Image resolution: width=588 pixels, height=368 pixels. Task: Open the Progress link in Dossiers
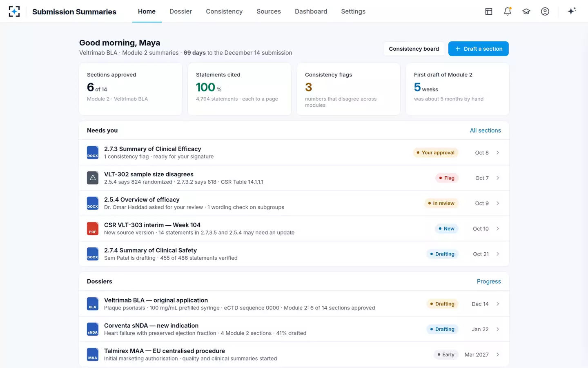[489, 281]
